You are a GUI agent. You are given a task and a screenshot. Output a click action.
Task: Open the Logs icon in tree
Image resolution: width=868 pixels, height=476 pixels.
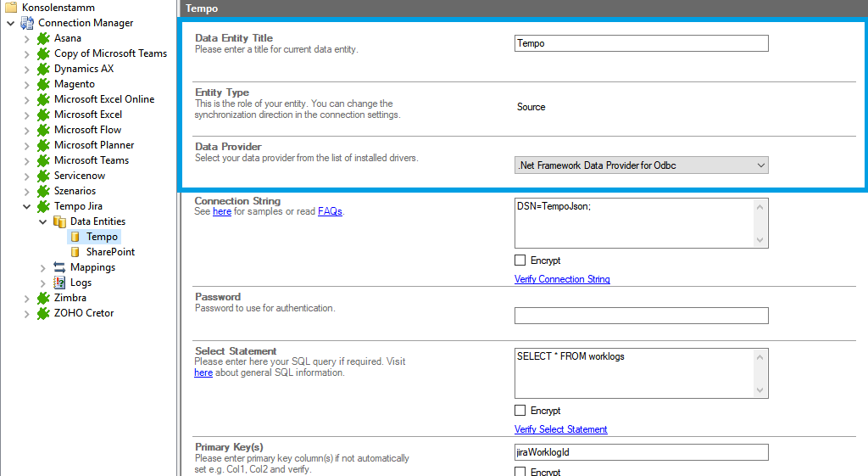coord(59,283)
